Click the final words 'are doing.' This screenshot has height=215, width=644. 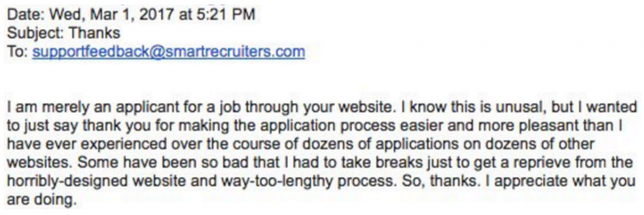41,199
